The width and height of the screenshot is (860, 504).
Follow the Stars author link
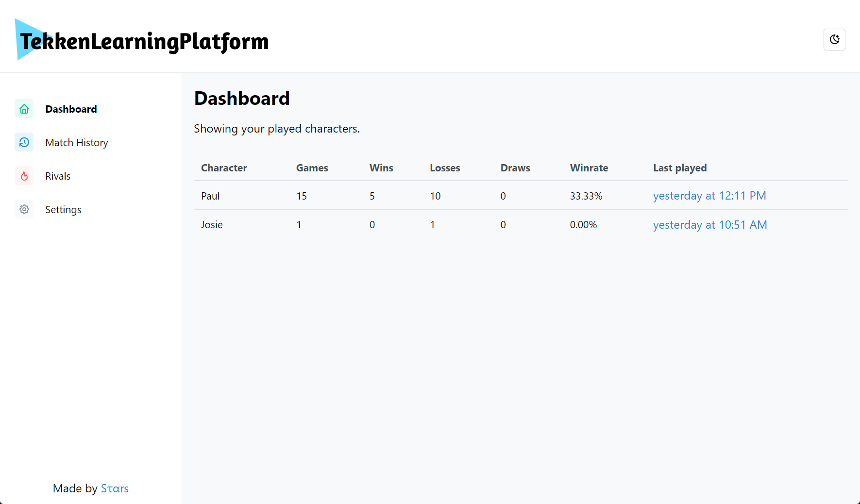(x=115, y=488)
